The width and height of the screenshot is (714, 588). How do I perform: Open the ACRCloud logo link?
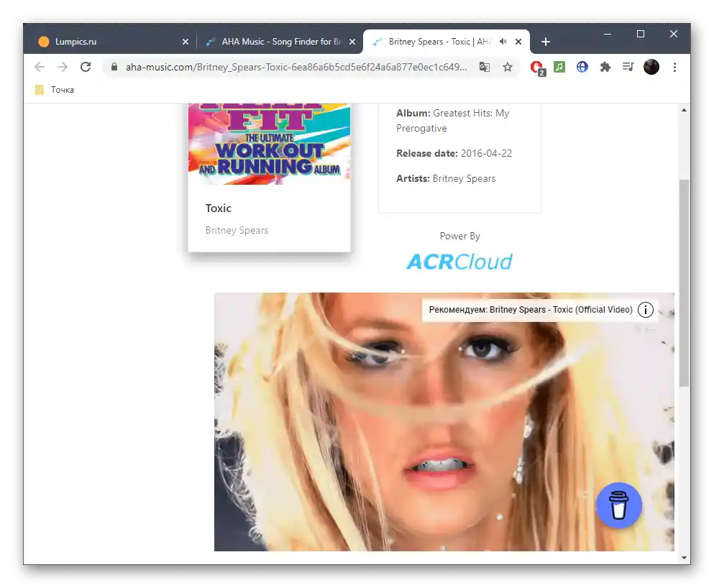[459, 262]
